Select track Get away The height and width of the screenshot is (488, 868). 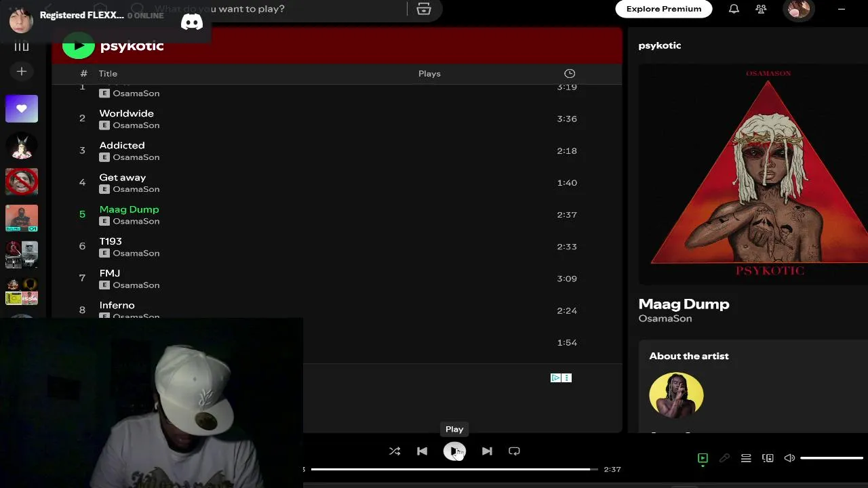coord(123,177)
